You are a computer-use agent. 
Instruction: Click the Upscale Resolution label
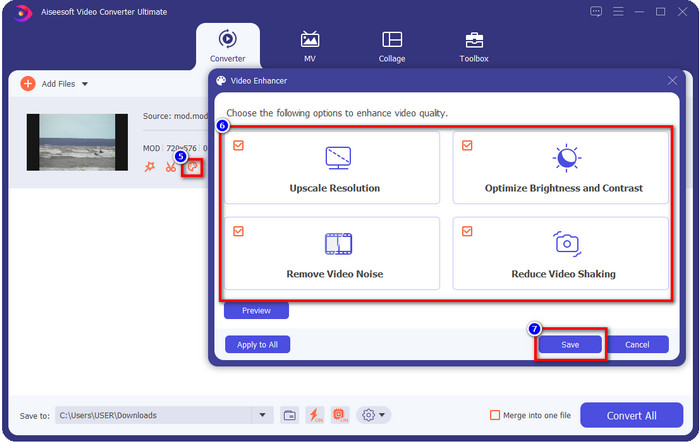pos(335,188)
